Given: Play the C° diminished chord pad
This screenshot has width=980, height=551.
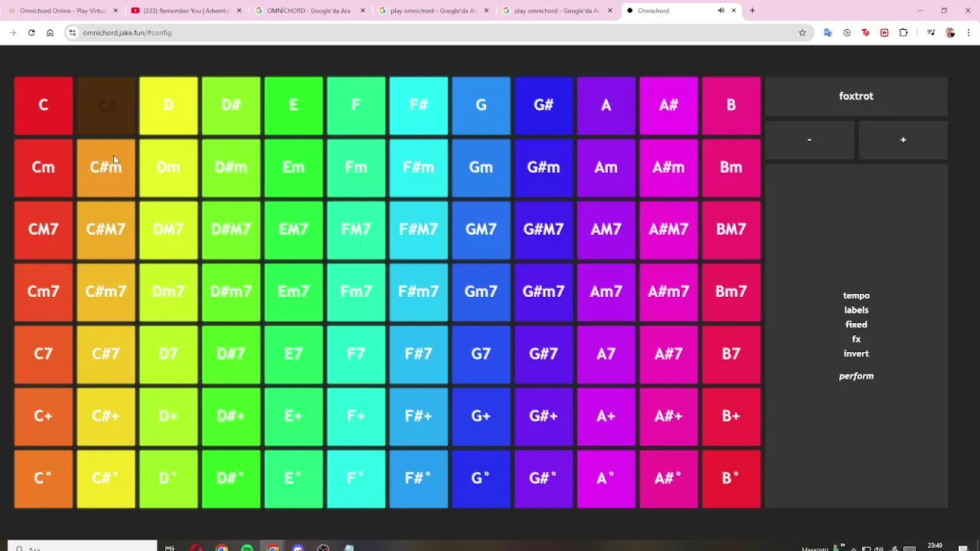Looking at the screenshot, I should (x=44, y=478).
